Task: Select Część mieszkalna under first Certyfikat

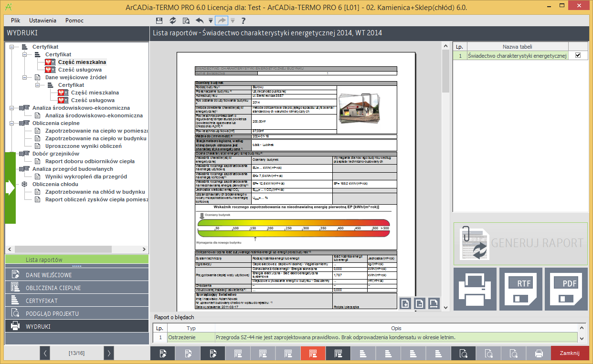Action: (x=82, y=62)
